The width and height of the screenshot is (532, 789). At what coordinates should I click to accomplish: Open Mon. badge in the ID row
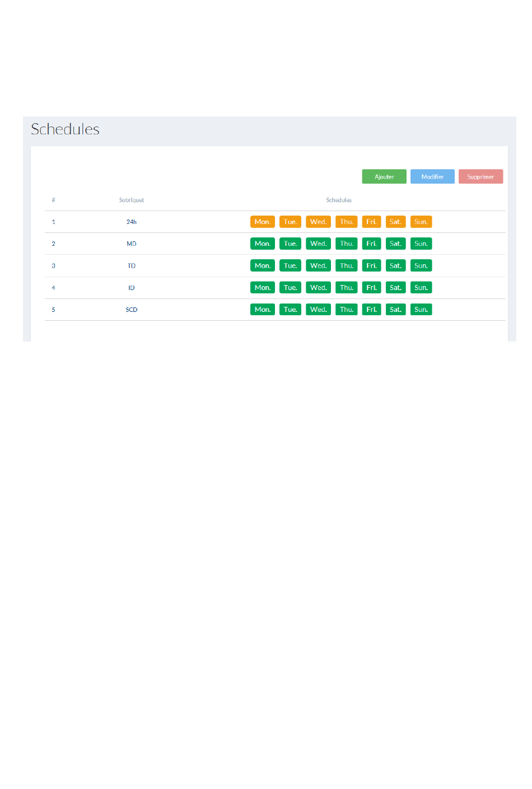263,287
